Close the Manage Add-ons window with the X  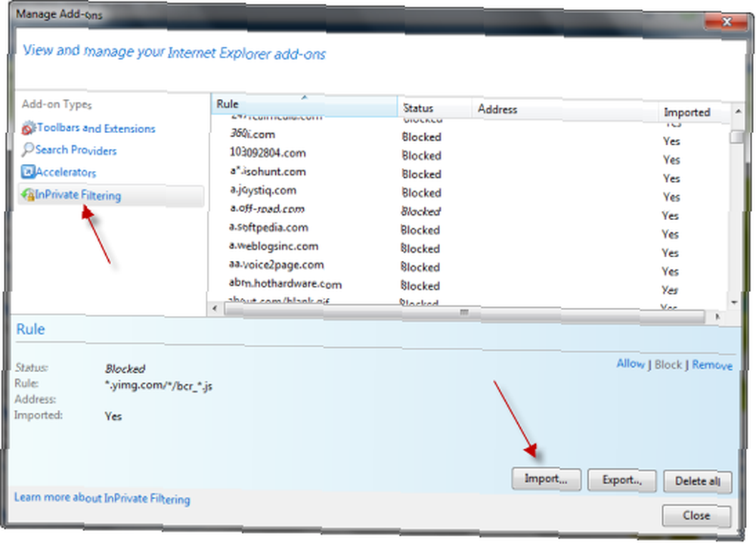(x=726, y=22)
